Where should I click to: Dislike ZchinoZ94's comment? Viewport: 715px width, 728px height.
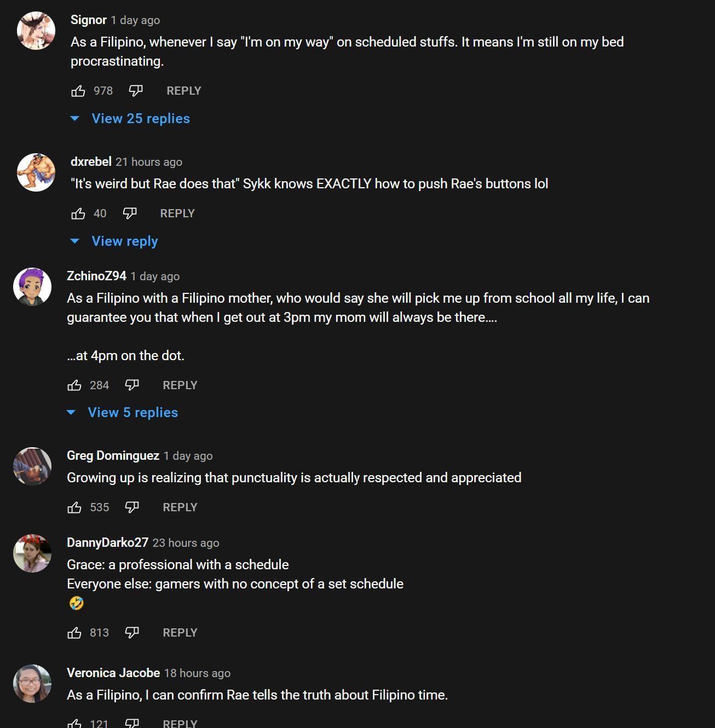tap(132, 385)
